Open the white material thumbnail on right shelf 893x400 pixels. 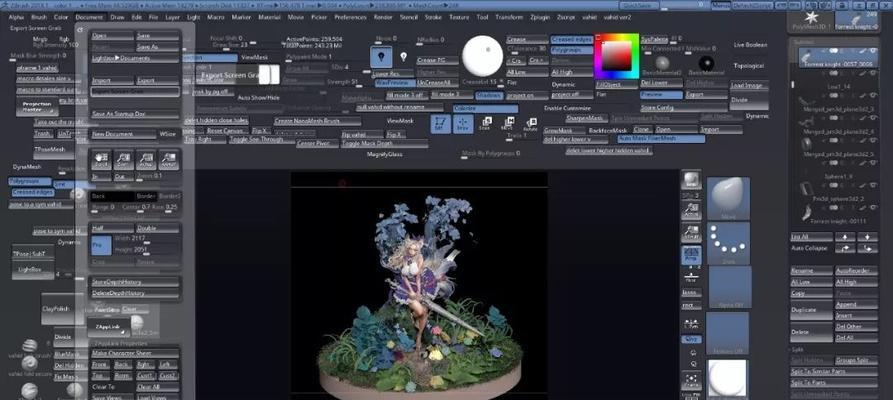click(728, 378)
